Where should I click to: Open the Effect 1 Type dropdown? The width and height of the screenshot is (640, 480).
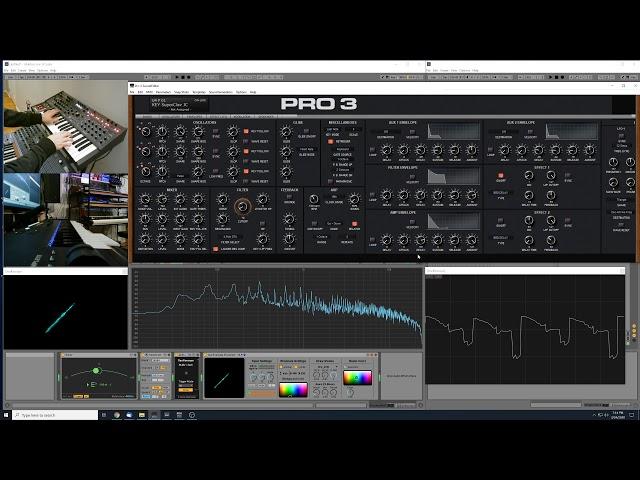click(500, 193)
